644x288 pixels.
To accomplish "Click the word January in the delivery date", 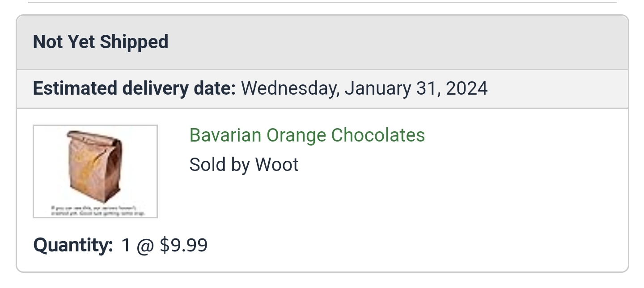I will coord(377,88).
